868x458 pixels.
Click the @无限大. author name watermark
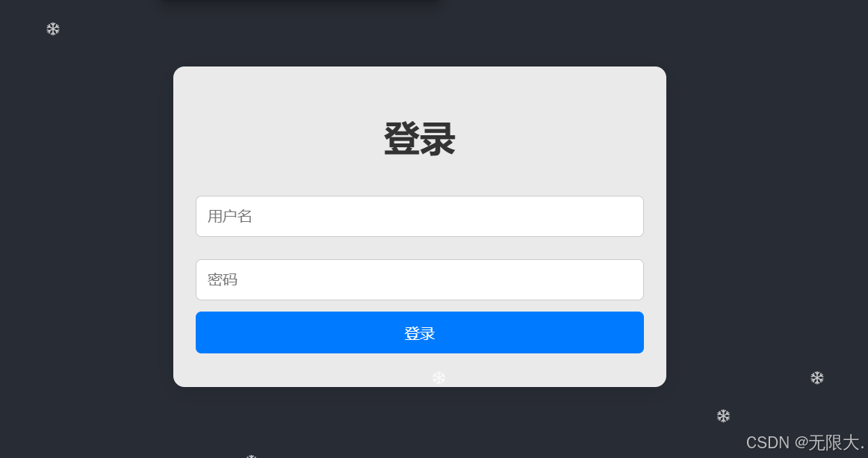click(829, 442)
